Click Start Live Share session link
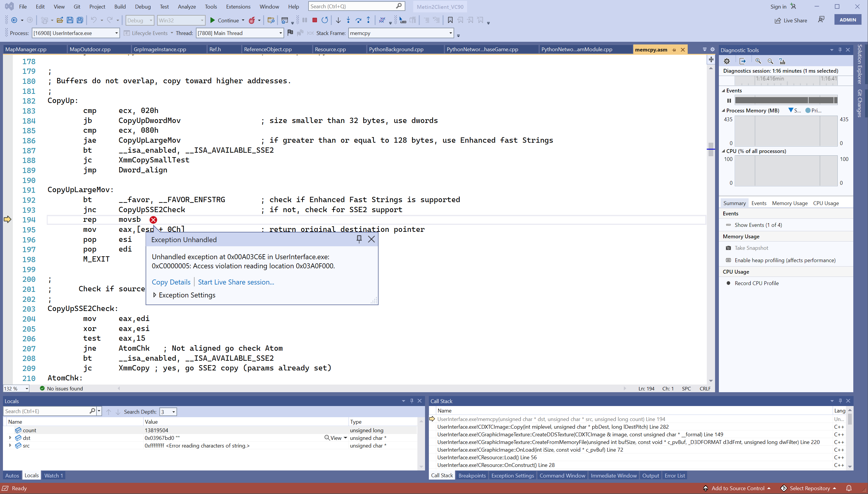This screenshot has width=868, height=494. click(236, 282)
